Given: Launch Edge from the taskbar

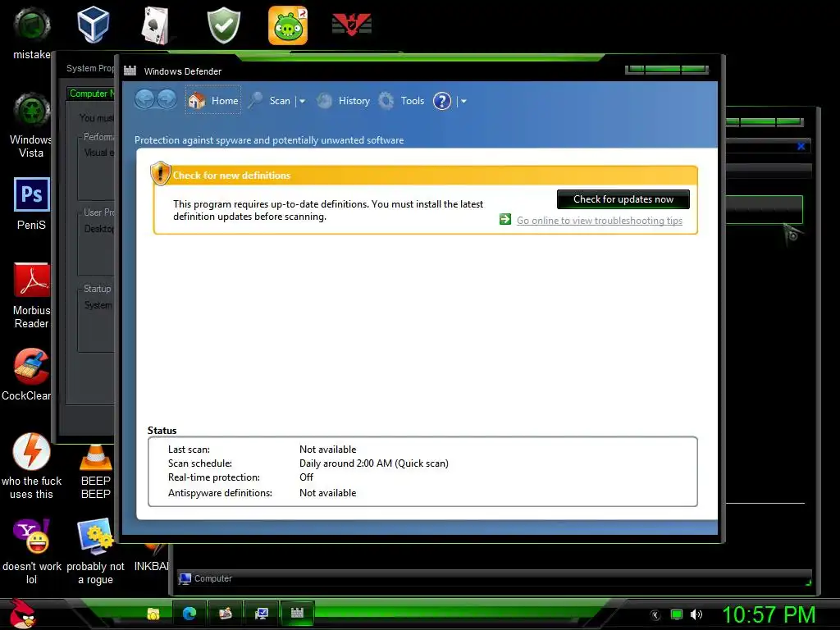Looking at the screenshot, I should (189, 614).
